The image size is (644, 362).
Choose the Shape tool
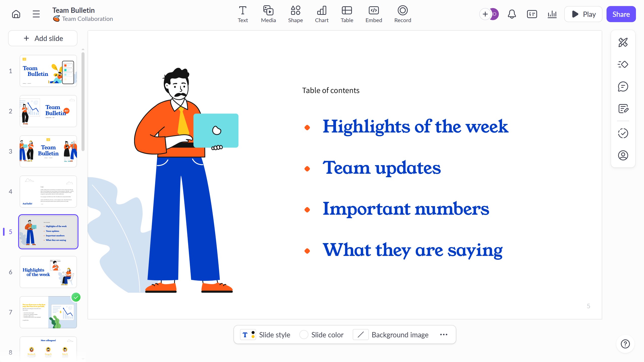pyautogui.click(x=295, y=14)
